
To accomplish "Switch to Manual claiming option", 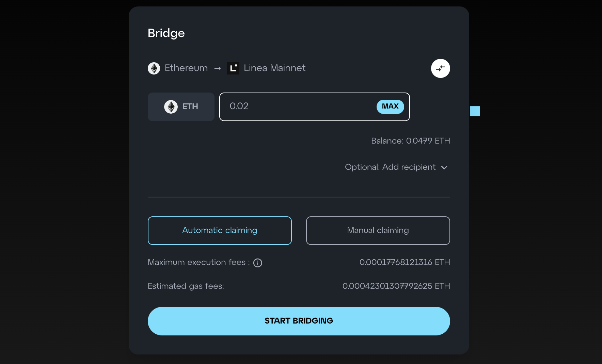I will [378, 231].
